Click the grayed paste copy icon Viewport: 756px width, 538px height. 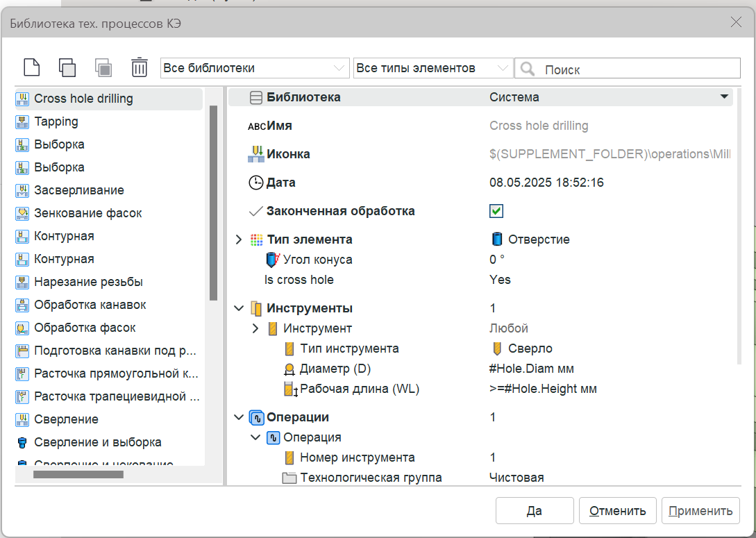(103, 67)
